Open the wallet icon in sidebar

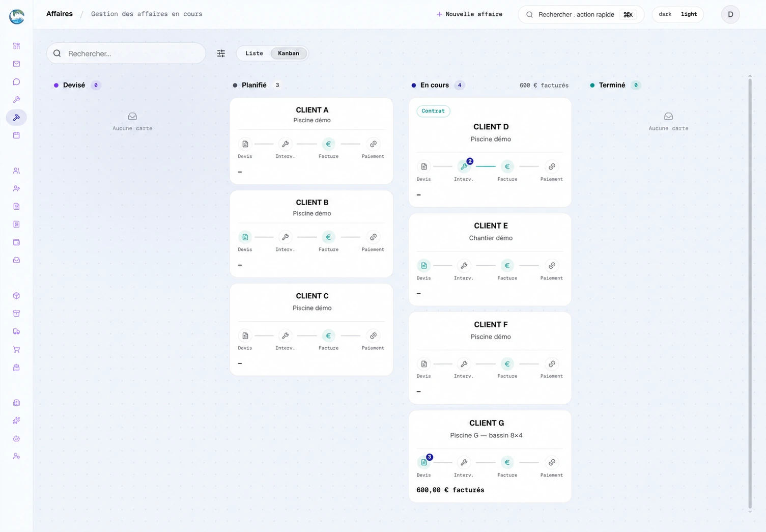point(16,242)
